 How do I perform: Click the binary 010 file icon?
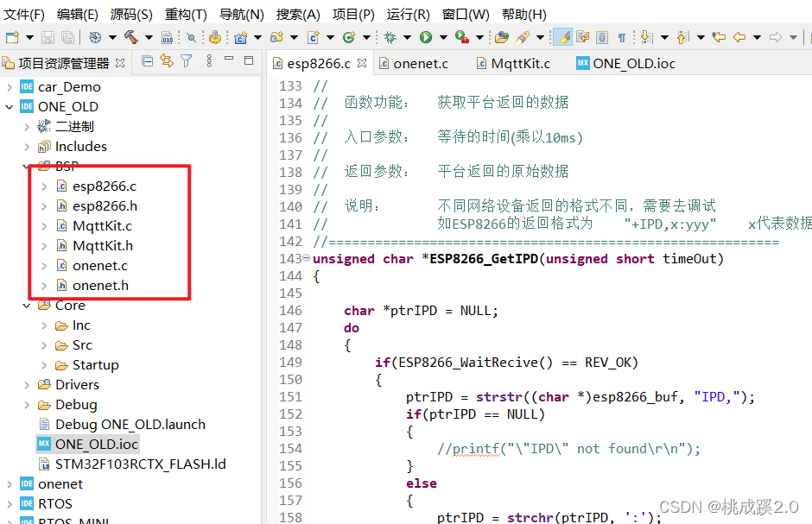[x=168, y=37]
